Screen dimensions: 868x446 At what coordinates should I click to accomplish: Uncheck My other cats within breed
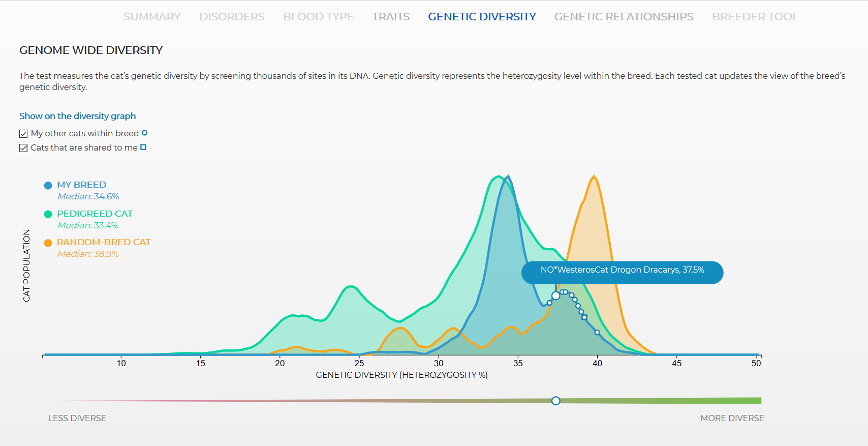point(23,134)
